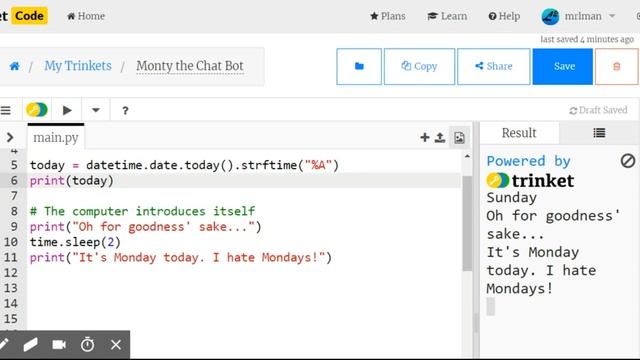
Task: Go to Home in top navigation
Action: pyautogui.click(x=86, y=16)
